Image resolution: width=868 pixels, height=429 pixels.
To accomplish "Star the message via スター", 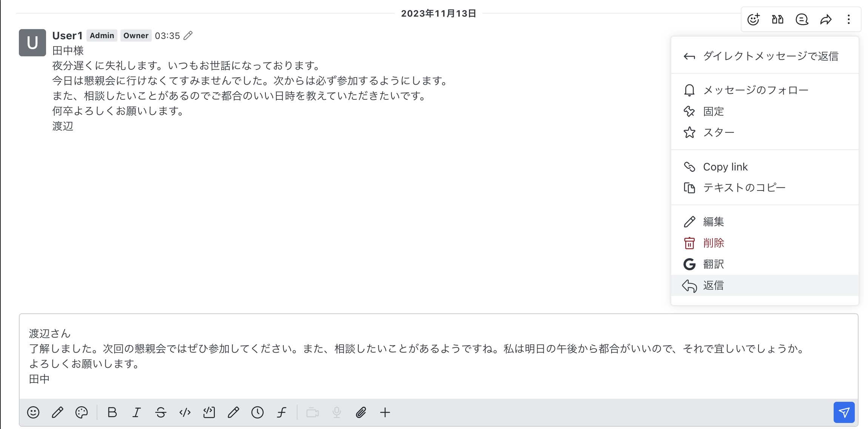I will (x=718, y=132).
